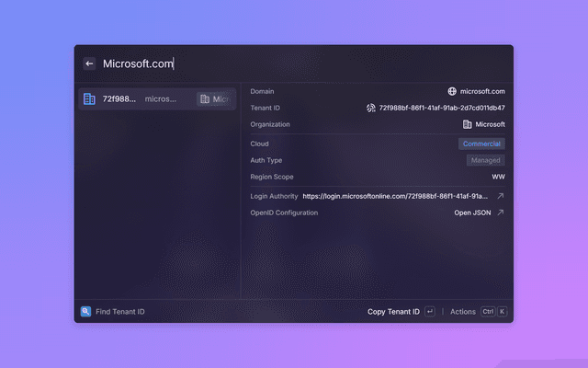Click the K key badge

[x=503, y=311]
